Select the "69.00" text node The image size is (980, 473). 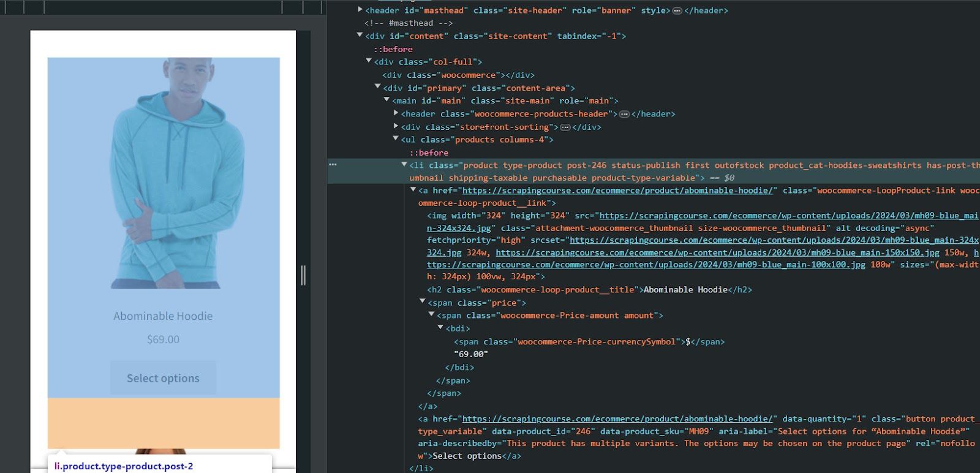[x=471, y=354]
